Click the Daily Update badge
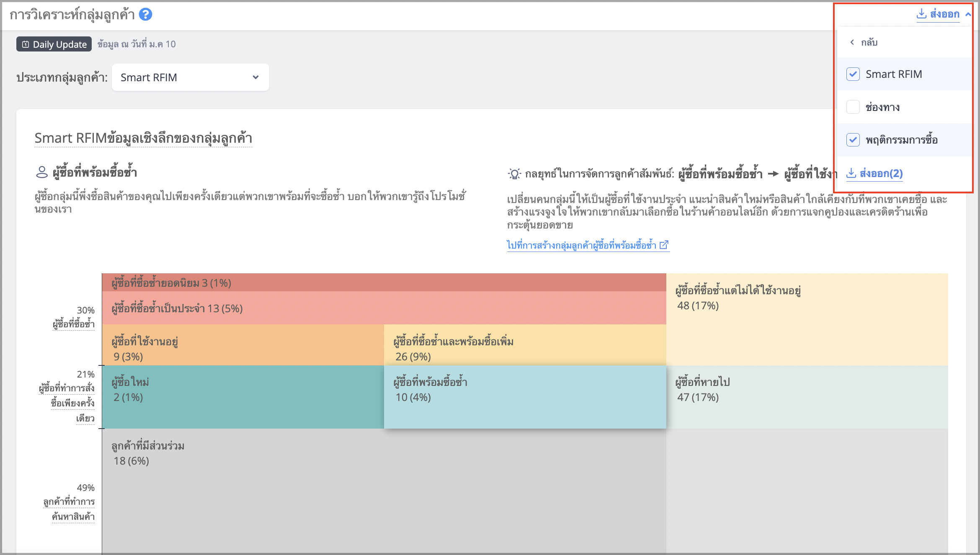 tap(54, 44)
